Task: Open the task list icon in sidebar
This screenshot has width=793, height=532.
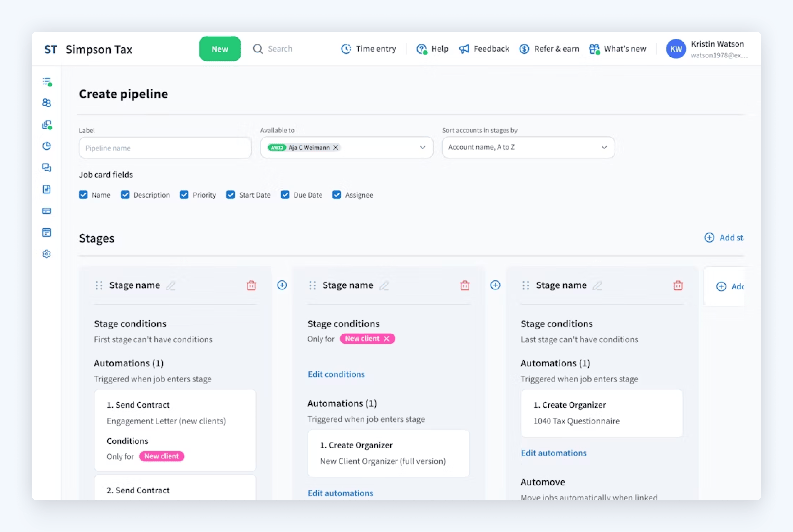Action: coord(47,82)
